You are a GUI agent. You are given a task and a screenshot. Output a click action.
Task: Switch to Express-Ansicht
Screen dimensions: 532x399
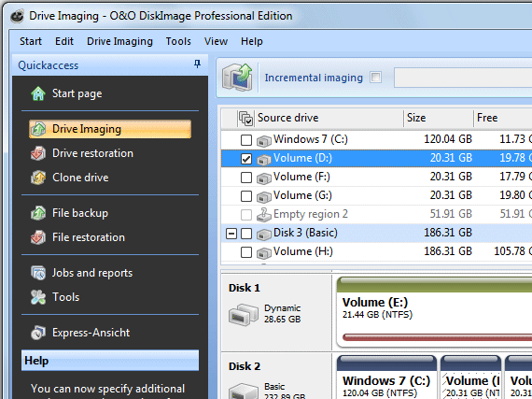click(91, 333)
